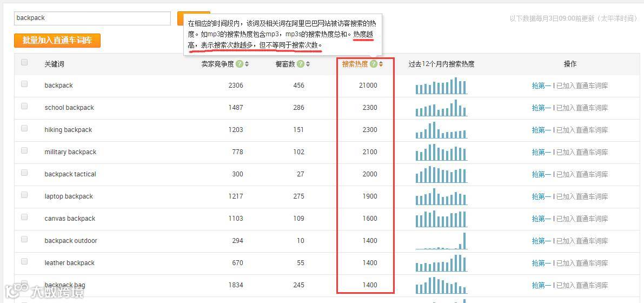
Task: Check the backpack keyword row
Action: [24, 84]
